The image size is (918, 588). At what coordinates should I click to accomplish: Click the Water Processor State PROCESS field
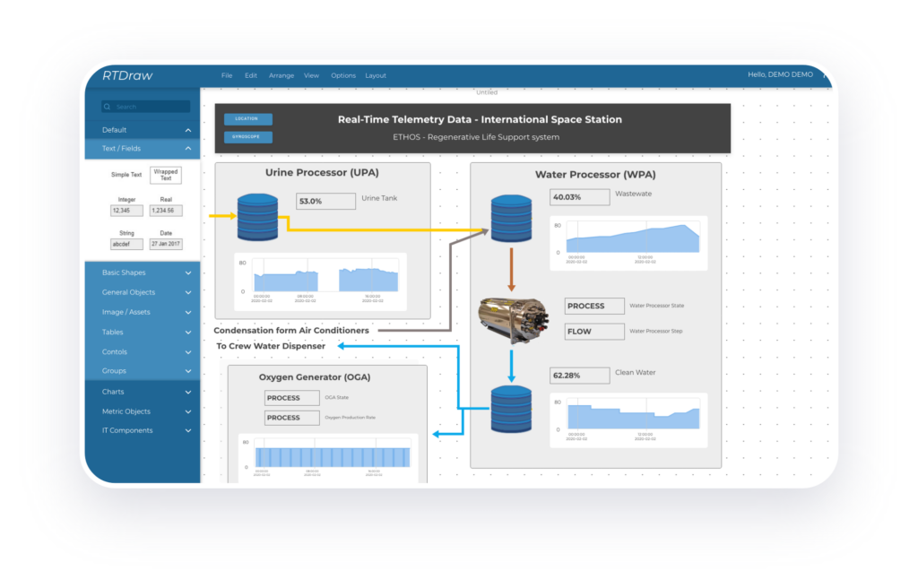click(x=594, y=306)
